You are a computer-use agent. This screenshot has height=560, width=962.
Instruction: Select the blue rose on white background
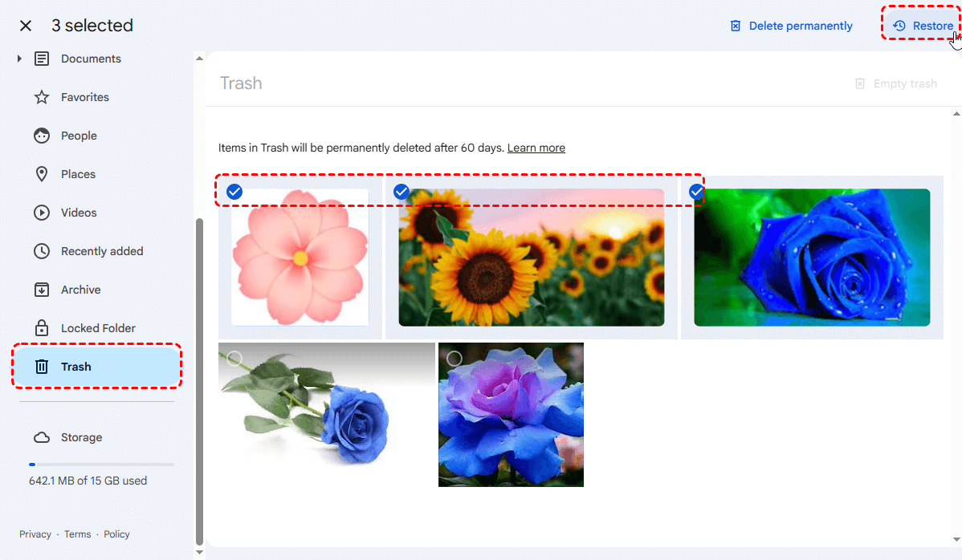234,359
